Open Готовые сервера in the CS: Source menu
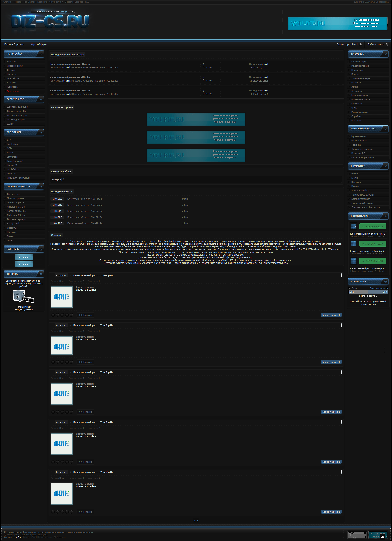Viewport: 392px width, 541px height. 361,79
